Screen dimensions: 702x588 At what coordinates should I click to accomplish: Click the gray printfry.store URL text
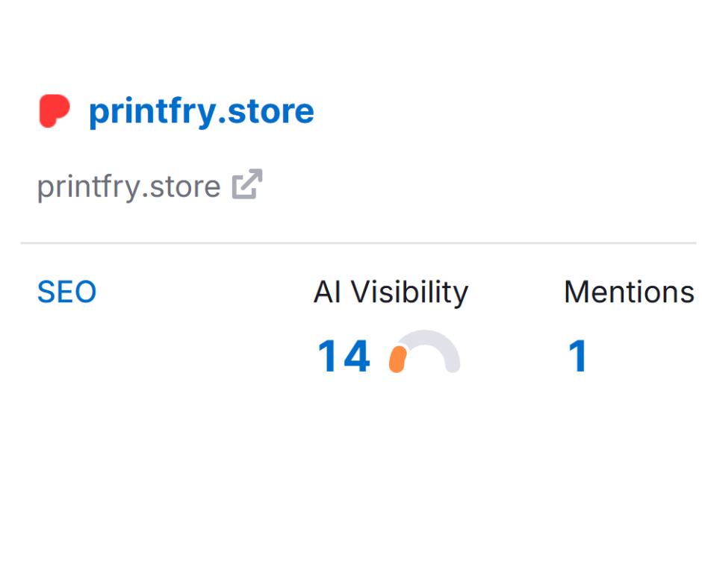(x=128, y=187)
